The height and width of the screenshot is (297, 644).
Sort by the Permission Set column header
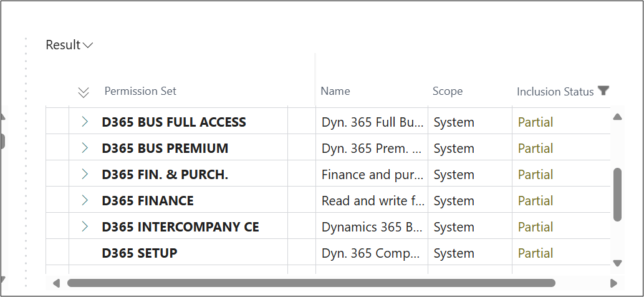point(140,91)
